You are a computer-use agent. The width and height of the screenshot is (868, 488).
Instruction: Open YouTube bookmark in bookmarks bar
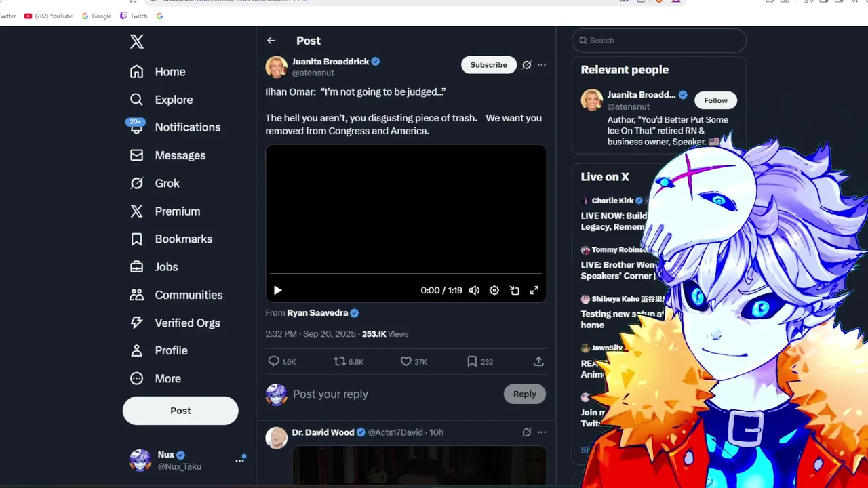[48, 16]
